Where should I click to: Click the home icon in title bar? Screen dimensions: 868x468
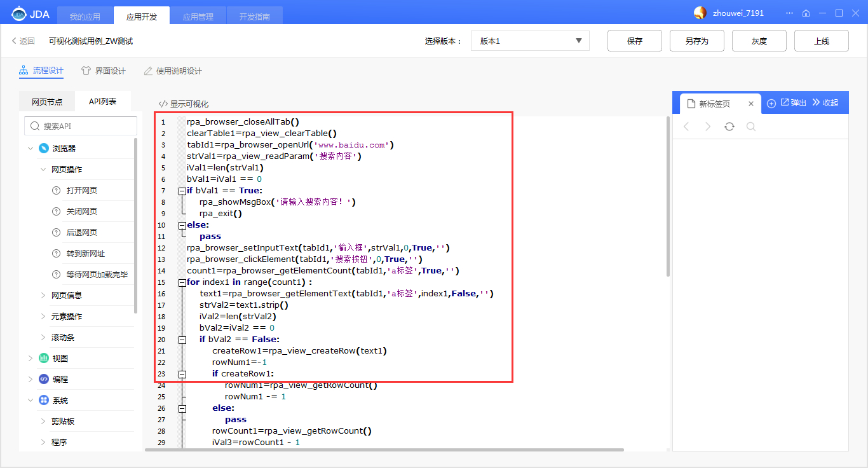click(806, 13)
